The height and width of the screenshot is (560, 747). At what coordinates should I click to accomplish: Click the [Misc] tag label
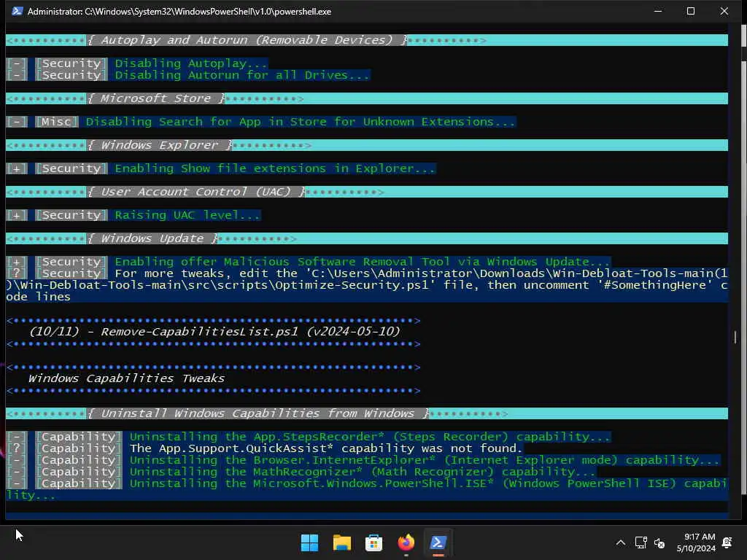click(x=57, y=122)
